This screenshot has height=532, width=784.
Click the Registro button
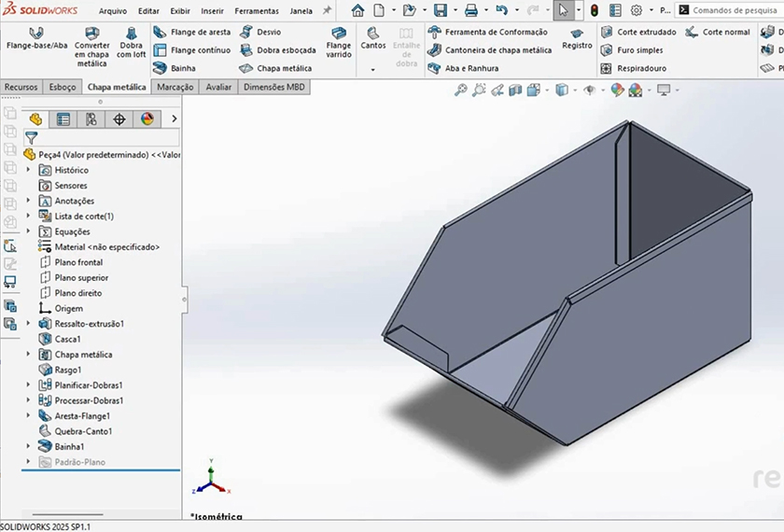[x=577, y=38]
